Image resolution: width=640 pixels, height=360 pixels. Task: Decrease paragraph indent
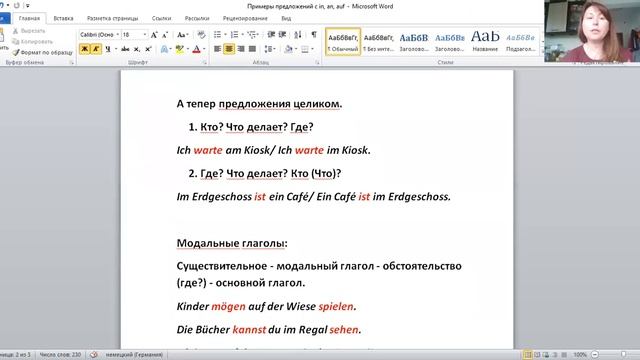(271, 35)
